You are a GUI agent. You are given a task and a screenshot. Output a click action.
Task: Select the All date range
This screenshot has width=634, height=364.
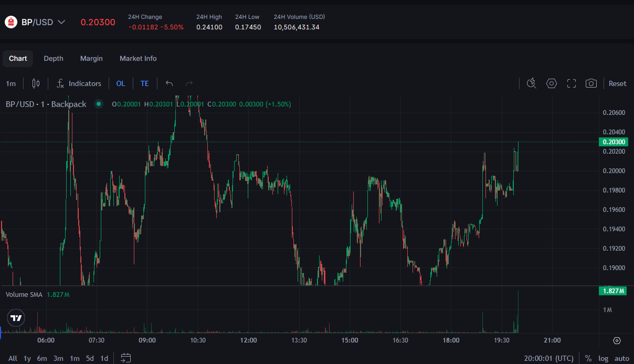coord(13,358)
